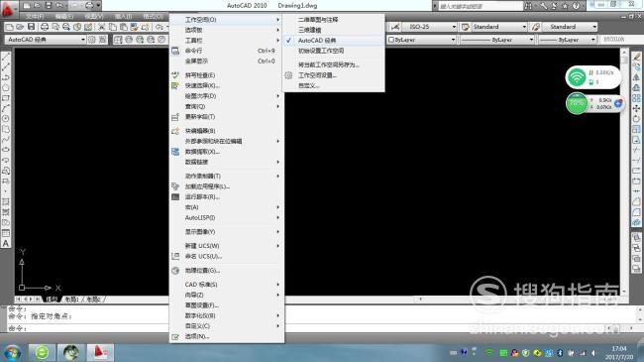Viewport: 644px width, 362px height.
Task: Switch to the 模型 model tab
Action: point(52,300)
